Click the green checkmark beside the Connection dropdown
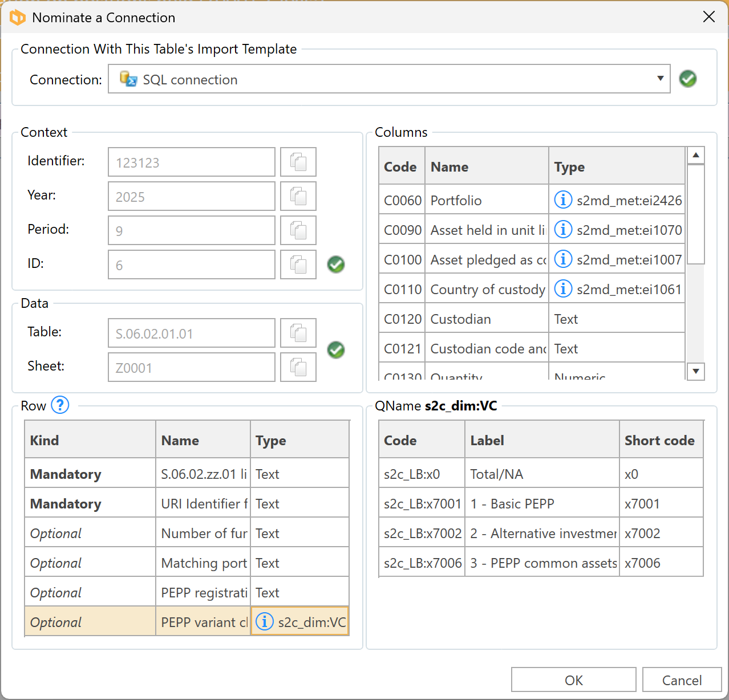Image resolution: width=729 pixels, height=700 pixels. [687, 79]
